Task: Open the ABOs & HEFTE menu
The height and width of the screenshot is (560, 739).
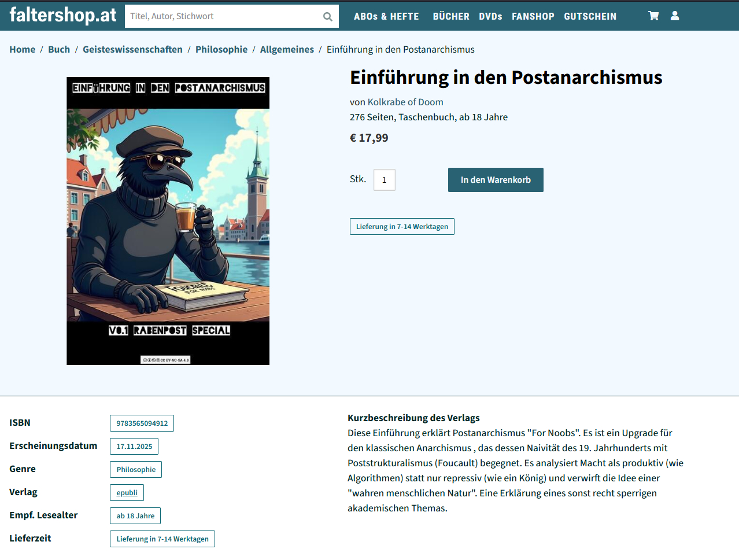Action: pyautogui.click(x=386, y=17)
